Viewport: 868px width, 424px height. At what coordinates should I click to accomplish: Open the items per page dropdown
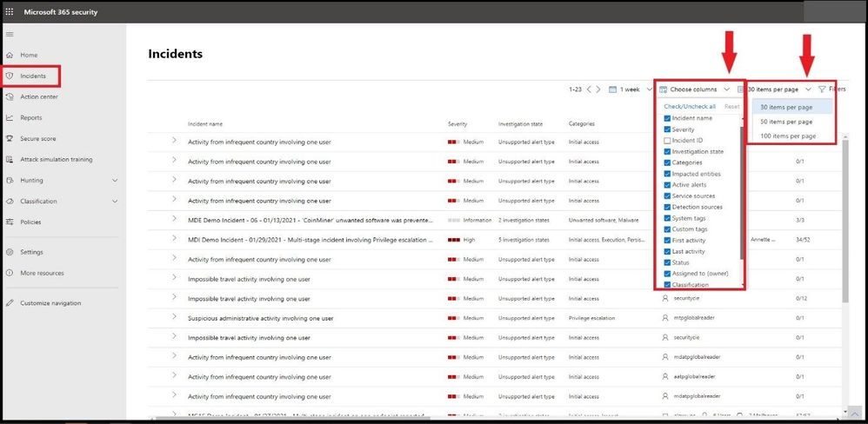pyautogui.click(x=779, y=89)
